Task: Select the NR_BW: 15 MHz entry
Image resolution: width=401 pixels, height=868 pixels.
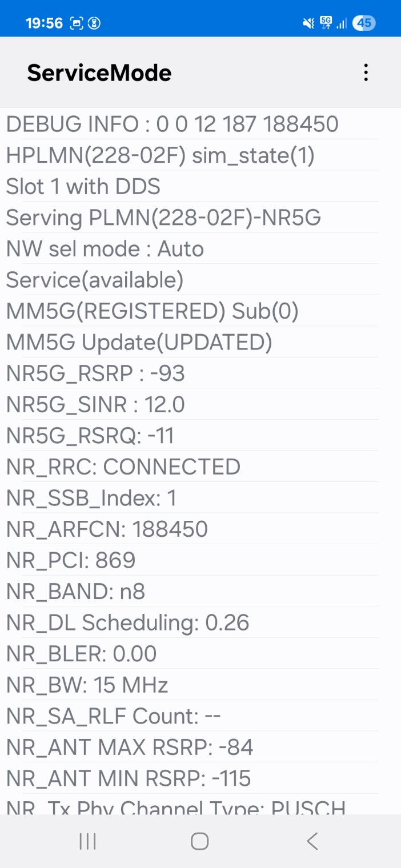Action: (x=87, y=685)
